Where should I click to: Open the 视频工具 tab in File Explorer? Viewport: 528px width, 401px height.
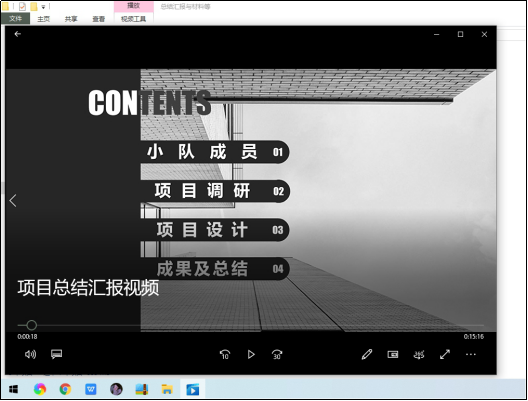pos(134,19)
